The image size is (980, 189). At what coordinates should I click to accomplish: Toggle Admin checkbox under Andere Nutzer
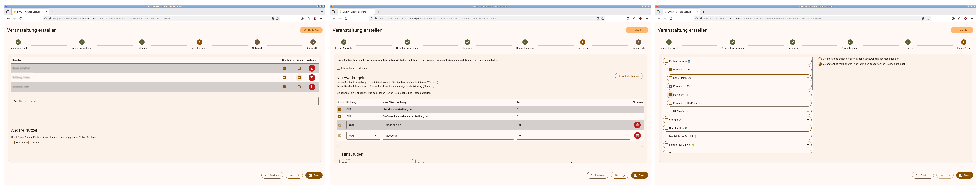30,143
